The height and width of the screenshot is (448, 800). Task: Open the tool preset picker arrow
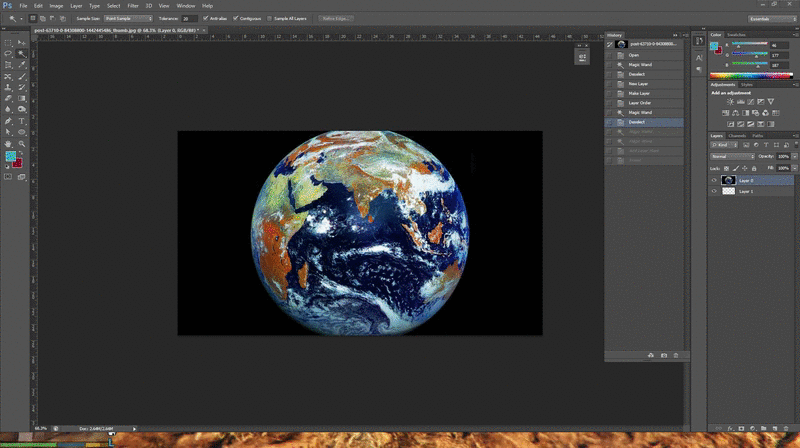[21, 19]
